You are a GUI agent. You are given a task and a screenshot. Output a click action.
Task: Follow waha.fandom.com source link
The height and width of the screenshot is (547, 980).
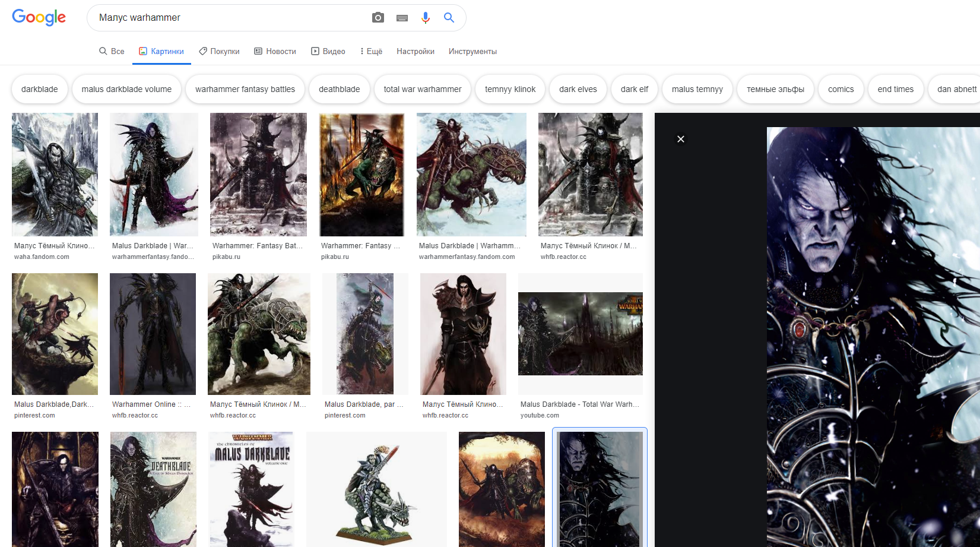(x=42, y=257)
